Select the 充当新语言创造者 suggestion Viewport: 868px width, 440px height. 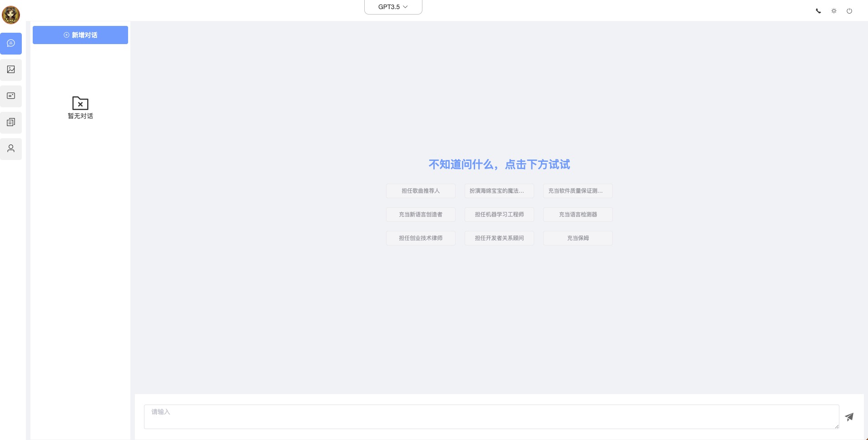[x=420, y=214]
